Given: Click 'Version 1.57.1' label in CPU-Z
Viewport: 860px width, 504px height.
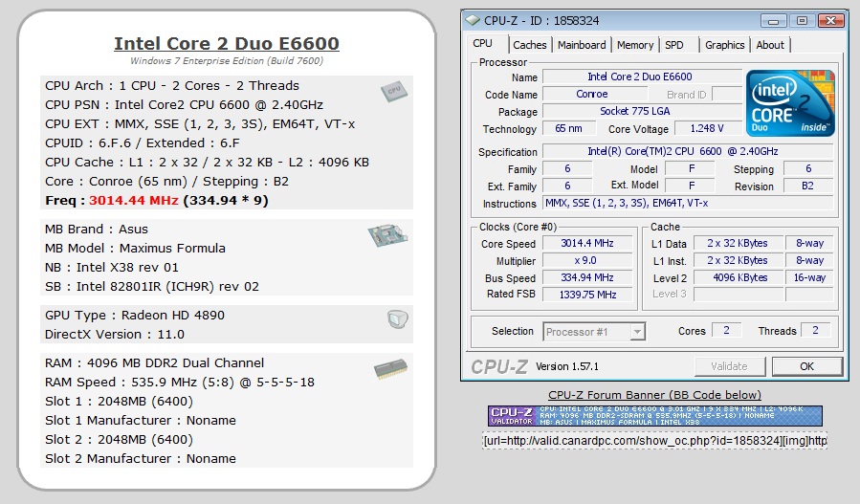Looking at the screenshot, I should pos(567,366).
